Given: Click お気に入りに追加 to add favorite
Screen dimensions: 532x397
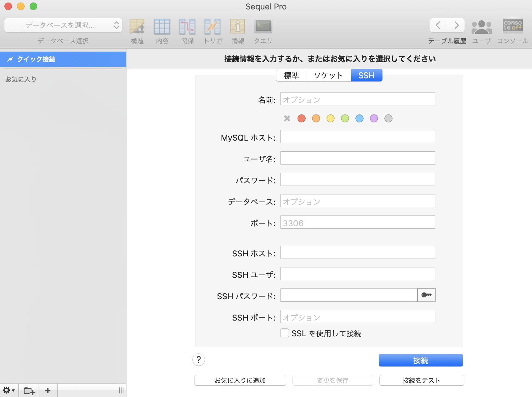Looking at the screenshot, I should (240, 380).
